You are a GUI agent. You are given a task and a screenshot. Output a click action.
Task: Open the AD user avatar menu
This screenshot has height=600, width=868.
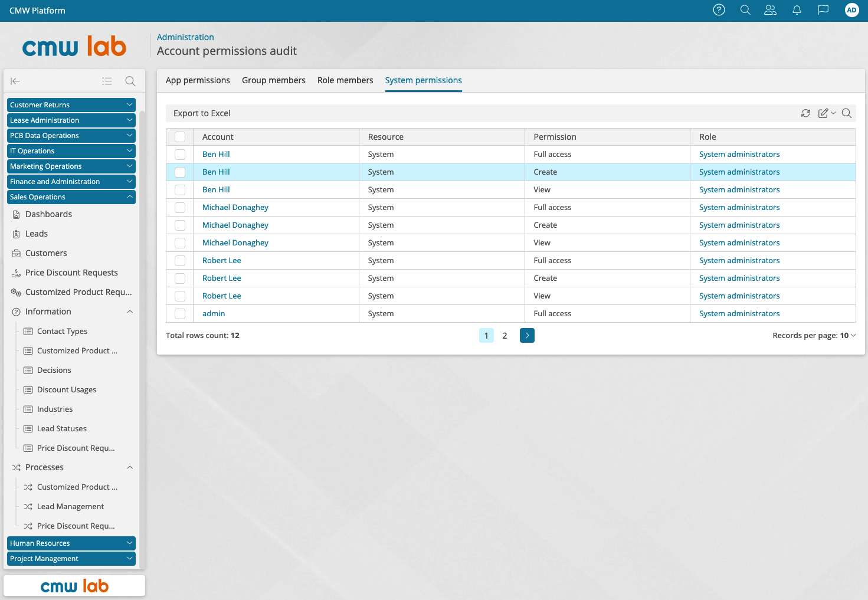coord(851,10)
